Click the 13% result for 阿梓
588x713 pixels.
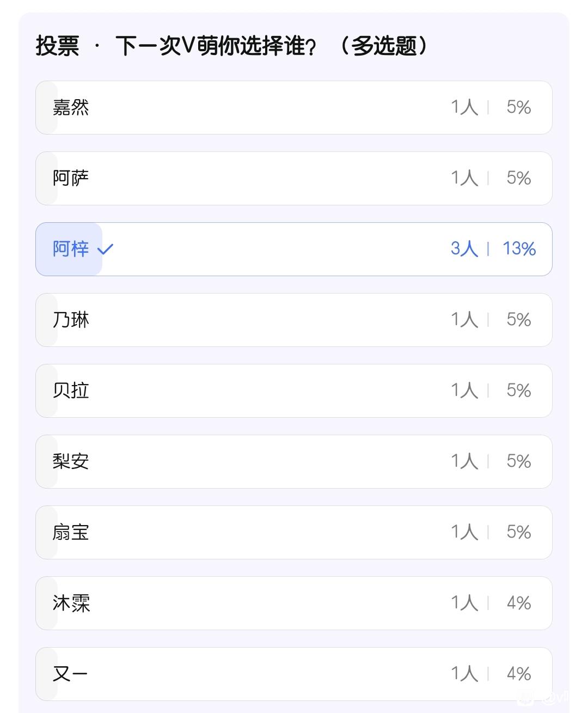(x=519, y=249)
